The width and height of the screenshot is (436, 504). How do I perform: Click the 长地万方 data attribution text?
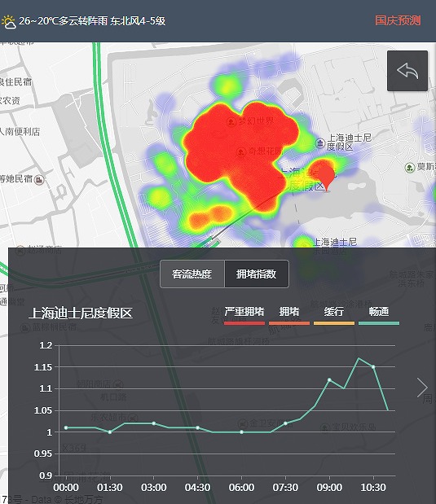click(84, 499)
